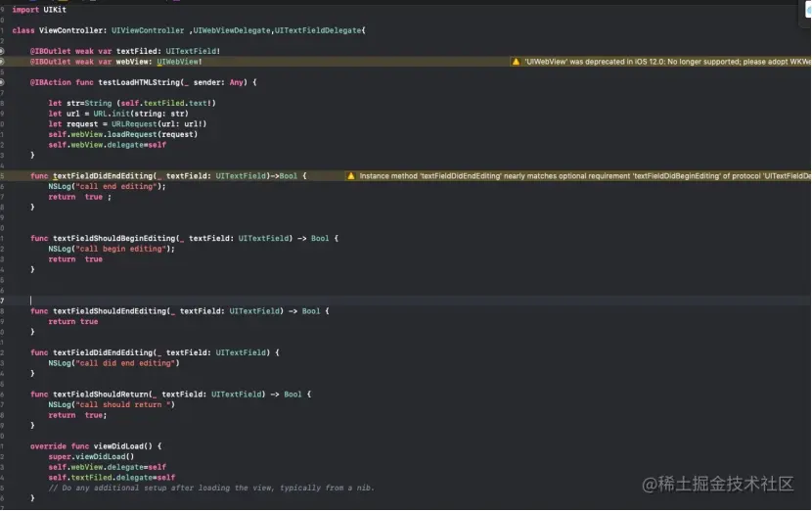Click 'UIWebViewDelegate' in the class declaration
This screenshot has height=511, width=812.
232,30
